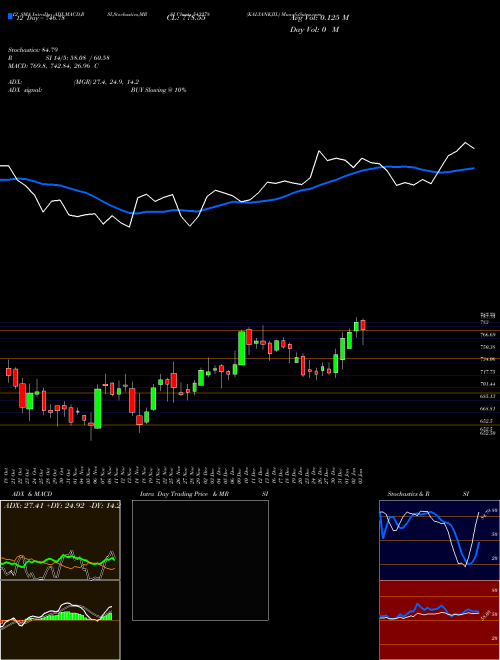The width and height of the screenshot is (500, 660).
Task: Click the 'Intra Day Trading Price & MR' title
Action: 185,494
